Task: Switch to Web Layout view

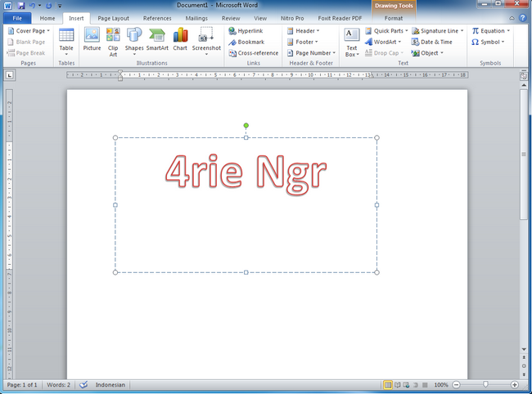Action: (x=406, y=385)
